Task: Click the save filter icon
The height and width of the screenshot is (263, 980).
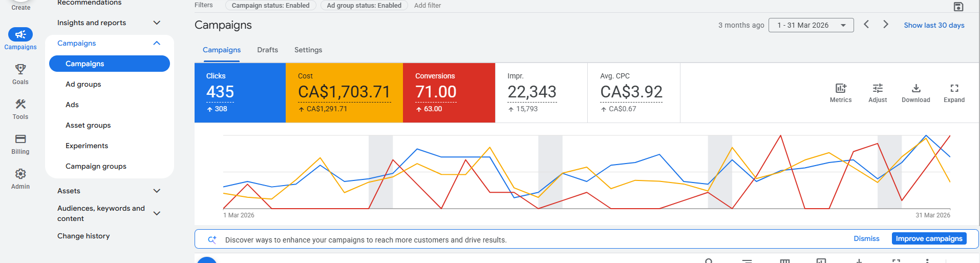Action: pyautogui.click(x=958, y=6)
